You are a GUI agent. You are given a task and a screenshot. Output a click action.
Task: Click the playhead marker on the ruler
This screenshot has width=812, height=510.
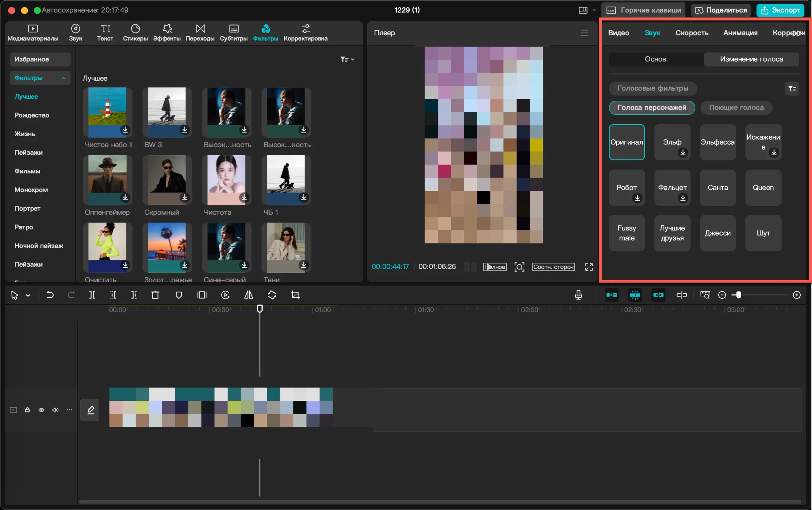point(260,308)
